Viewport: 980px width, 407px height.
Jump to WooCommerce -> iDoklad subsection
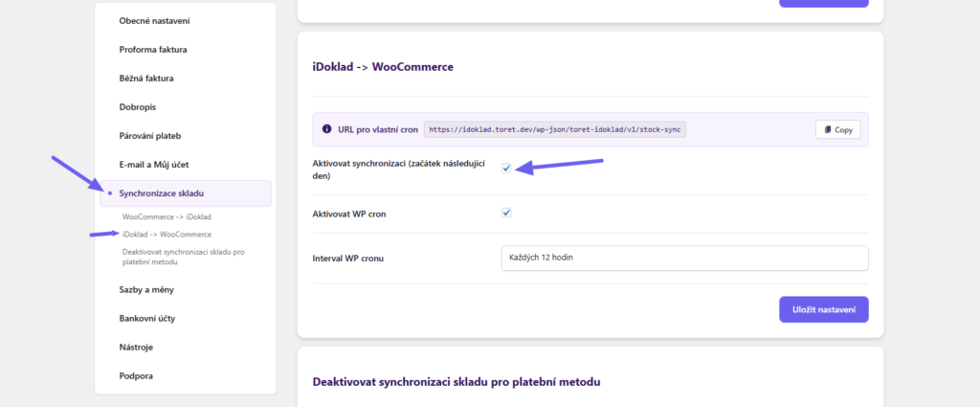pyautogui.click(x=167, y=217)
